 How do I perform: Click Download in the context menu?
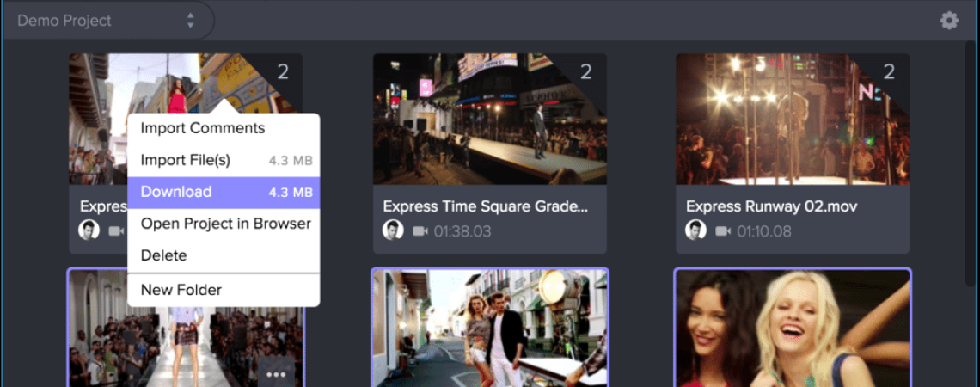pyautogui.click(x=224, y=193)
